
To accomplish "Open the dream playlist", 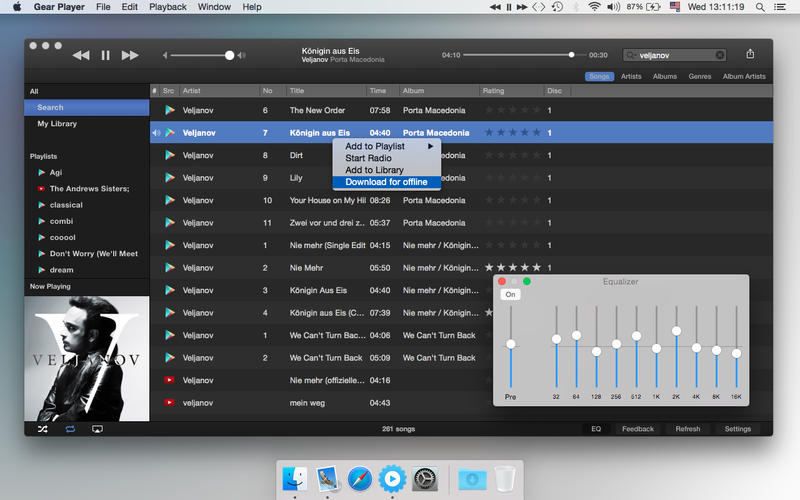I will (x=61, y=270).
